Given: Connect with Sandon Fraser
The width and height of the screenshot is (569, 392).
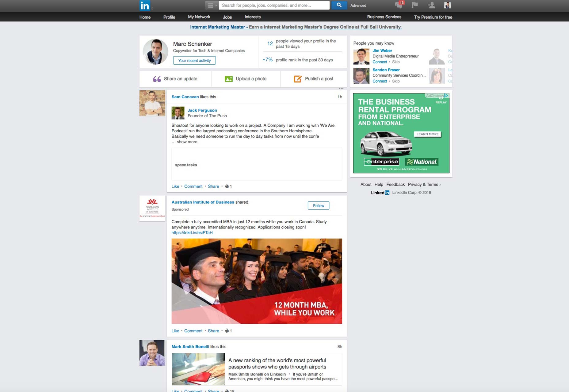Looking at the screenshot, I should 380,81.
